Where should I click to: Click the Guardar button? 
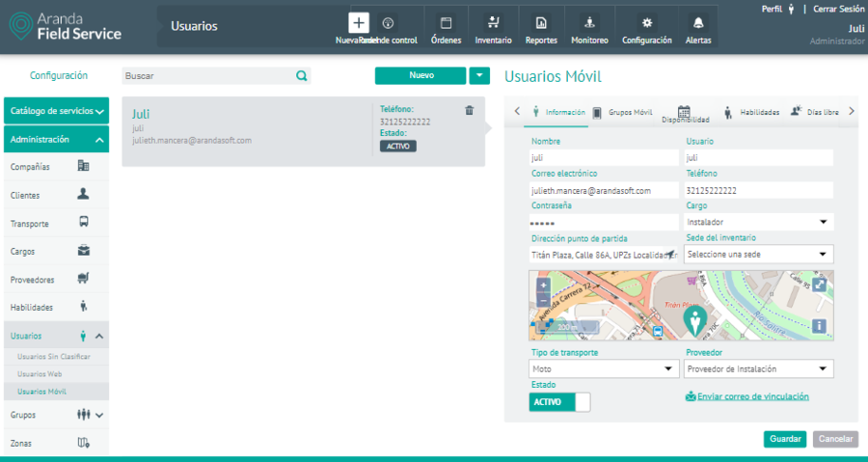coord(785,439)
